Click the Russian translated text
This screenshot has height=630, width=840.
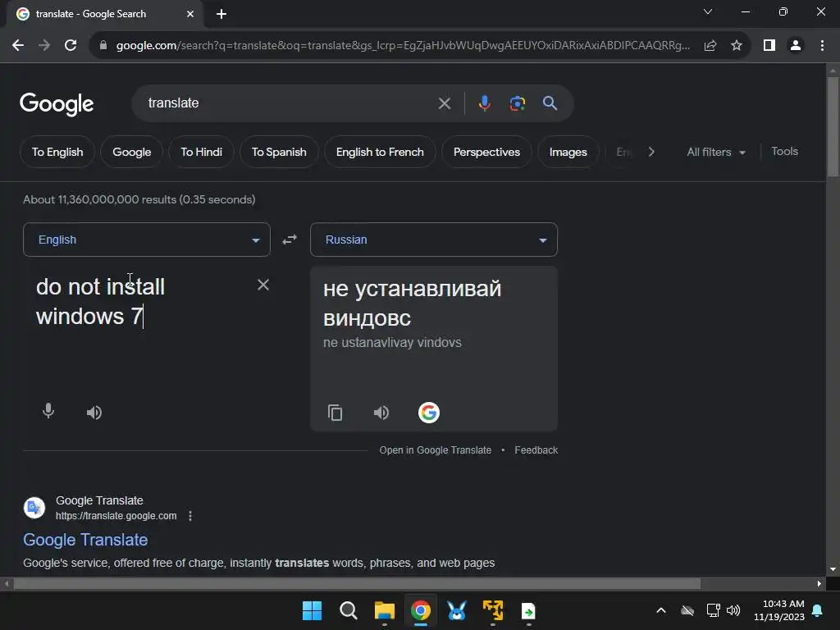(413, 304)
